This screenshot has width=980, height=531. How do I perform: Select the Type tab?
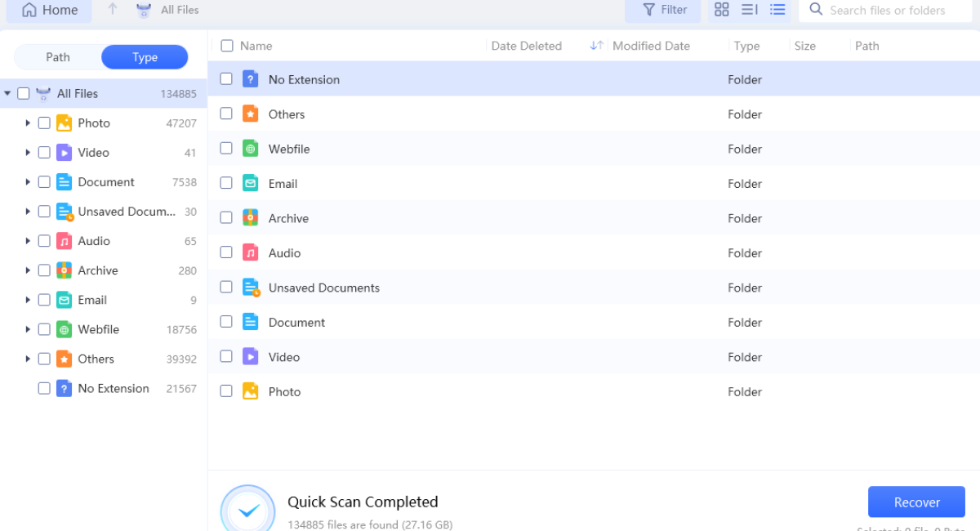coord(145,57)
